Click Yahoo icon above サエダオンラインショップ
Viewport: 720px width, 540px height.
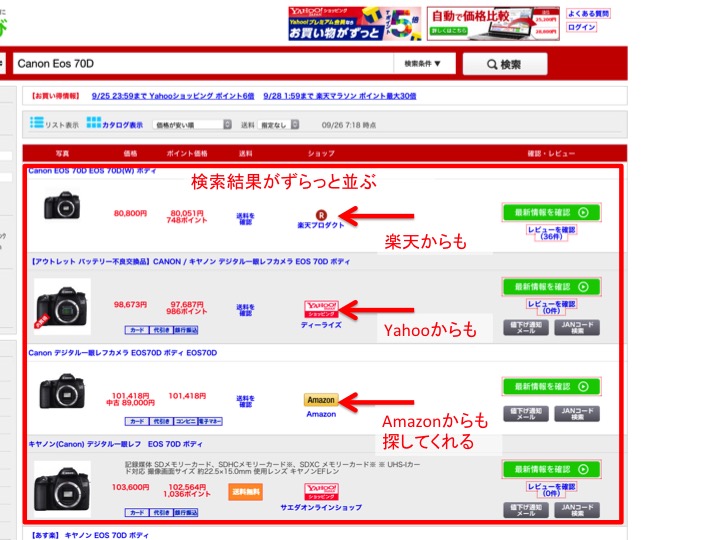coord(321,491)
